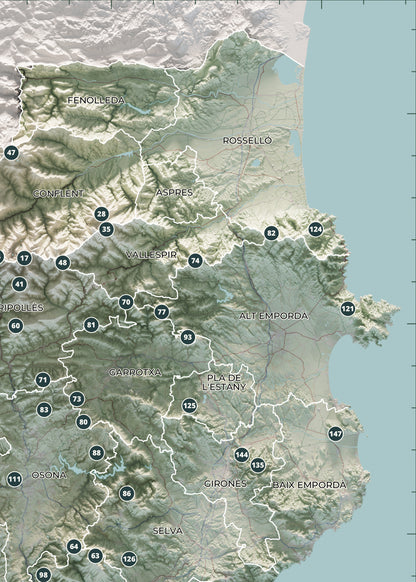The height and width of the screenshot is (582, 416).
Task: Select the ROSSELLÓ region label
Action: pos(247,140)
